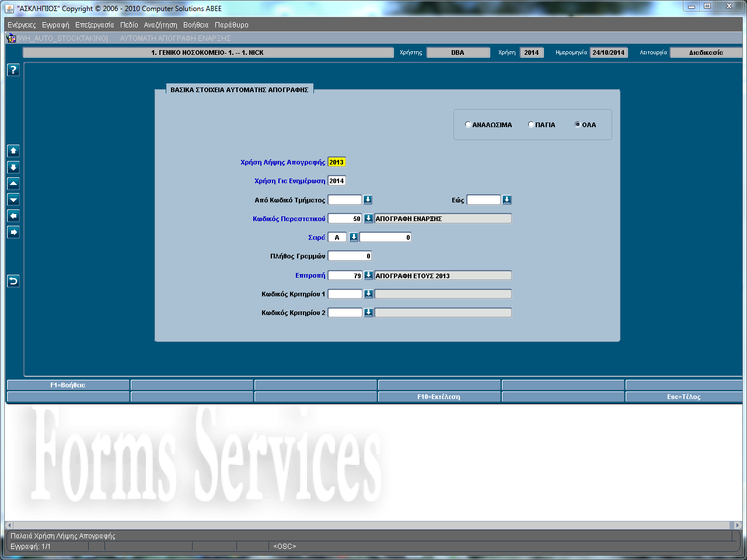747x560 pixels.
Task: Open the Επεξεργασία menu
Action: (x=95, y=25)
